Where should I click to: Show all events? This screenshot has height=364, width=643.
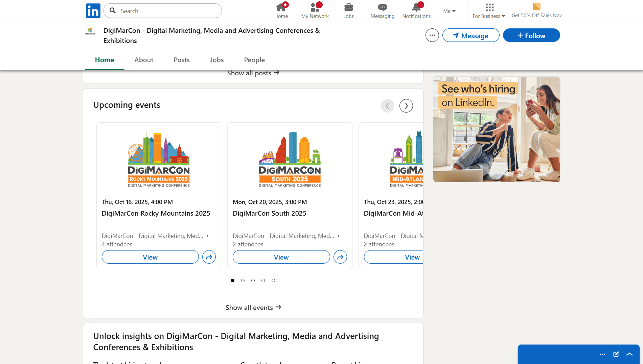253,307
